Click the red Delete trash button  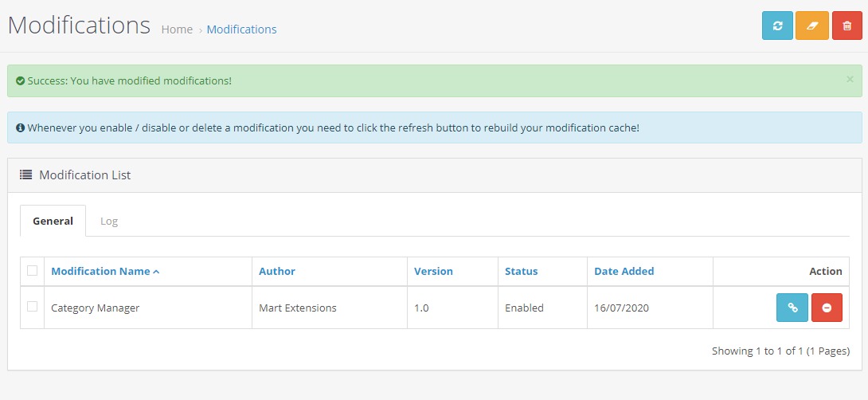pos(847,25)
